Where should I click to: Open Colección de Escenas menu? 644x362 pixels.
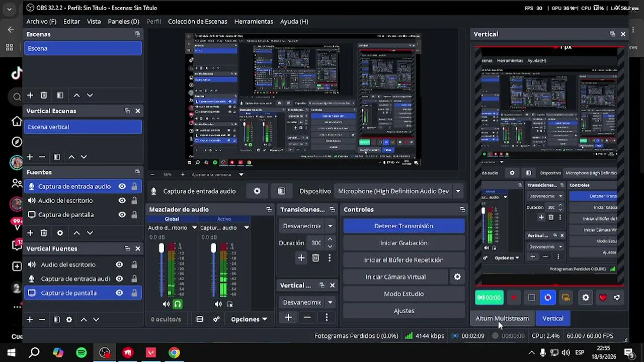pyautogui.click(x=198, y=21)
